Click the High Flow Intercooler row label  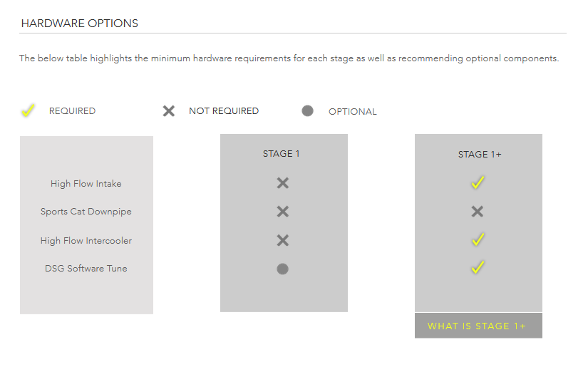pyautogui.click(x=86, y=241)
